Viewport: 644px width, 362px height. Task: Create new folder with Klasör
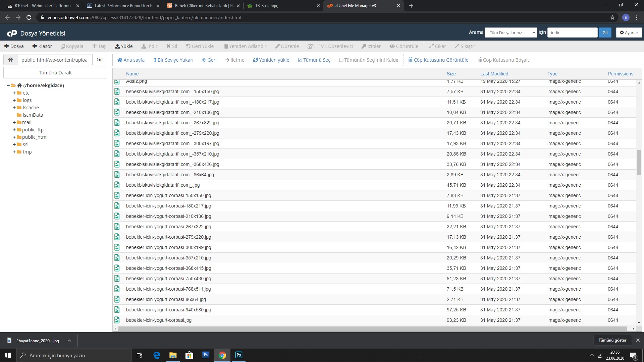pos(42,46)
